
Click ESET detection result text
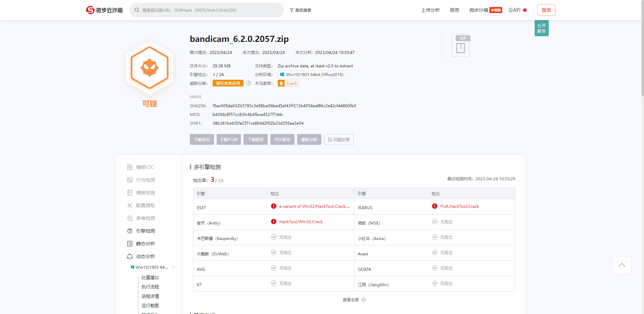[315, 206]
